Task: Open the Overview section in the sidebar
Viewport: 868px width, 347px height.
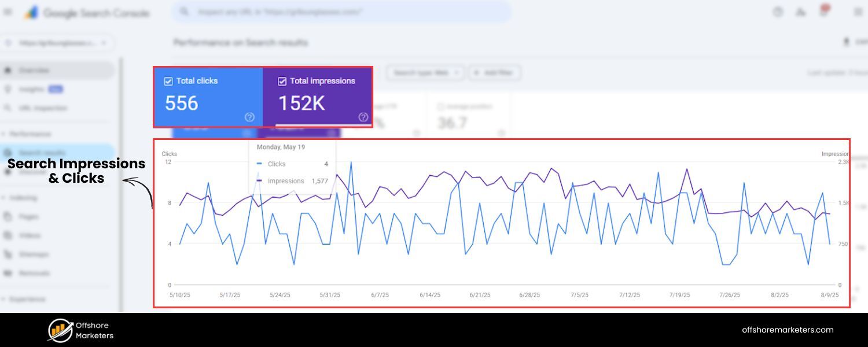Action: (x=35, y=69)
